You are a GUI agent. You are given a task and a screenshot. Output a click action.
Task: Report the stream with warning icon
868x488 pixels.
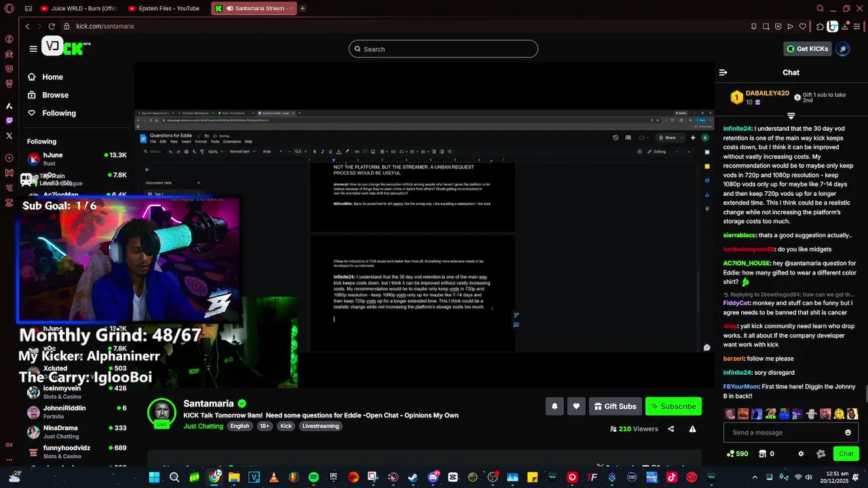(692, 429)
